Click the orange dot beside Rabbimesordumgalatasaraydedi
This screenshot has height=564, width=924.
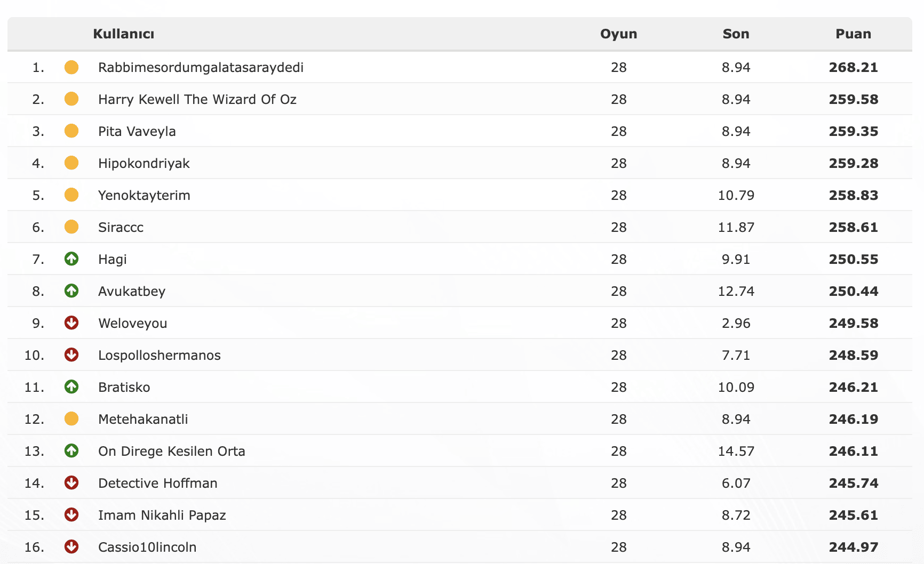[x=71, y=67]
